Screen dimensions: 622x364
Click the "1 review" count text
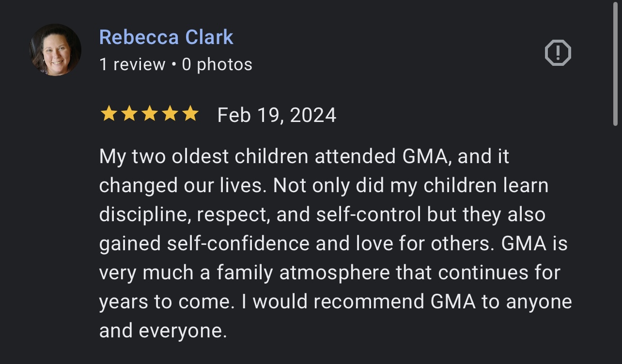point(132,64)
